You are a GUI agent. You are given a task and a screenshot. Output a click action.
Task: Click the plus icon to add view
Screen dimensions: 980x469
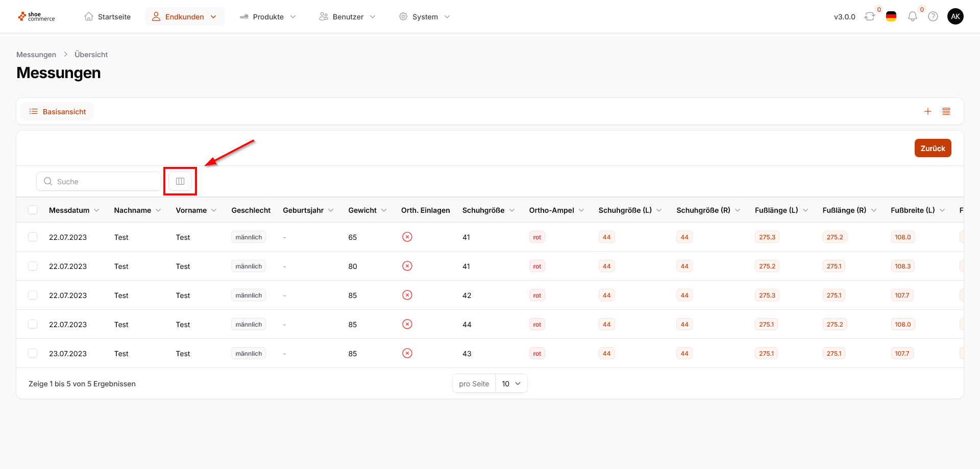tap(928, 111)
